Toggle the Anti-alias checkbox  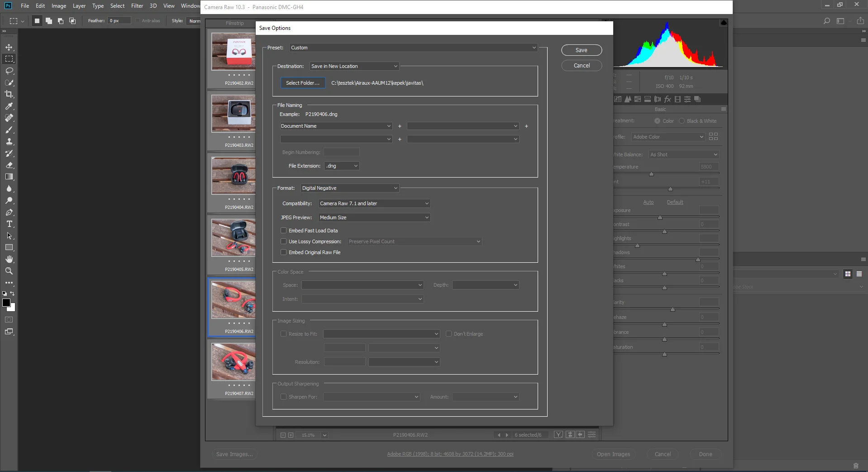click(x=138, y=21)
